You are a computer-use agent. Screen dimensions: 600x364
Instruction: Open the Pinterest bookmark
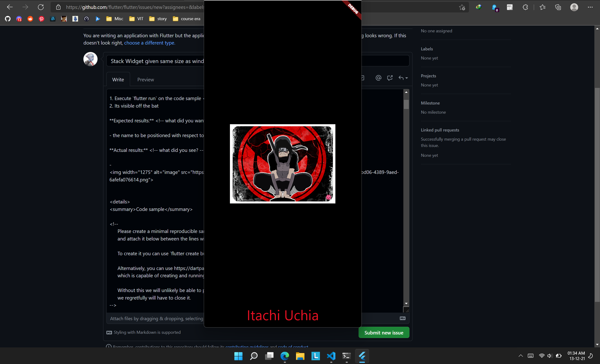tap(41, 19)
